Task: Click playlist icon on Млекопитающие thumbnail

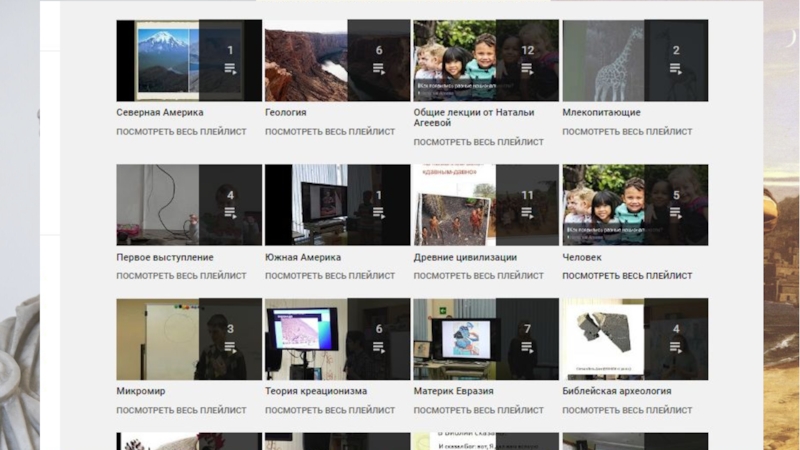Action: click(x=676, y=69)
